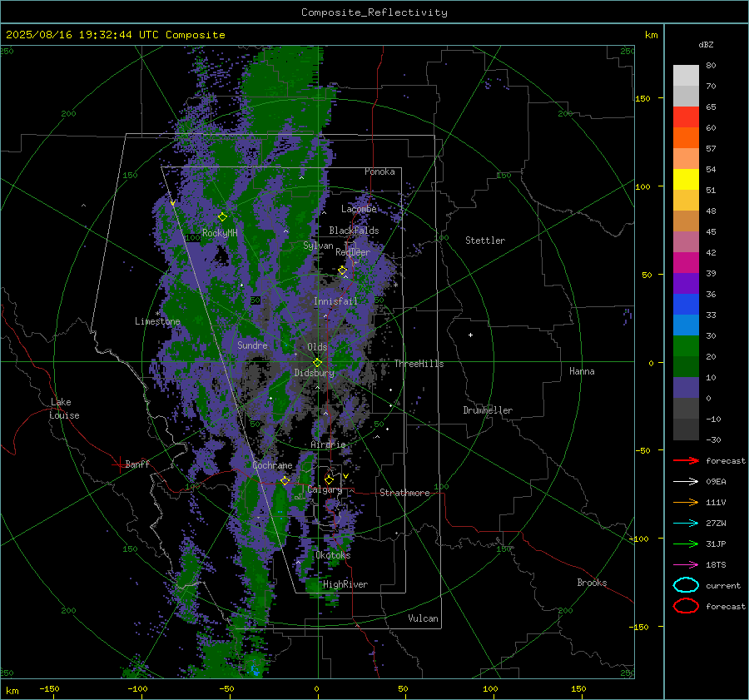Click the yellow station marker below Cochrane
Screen dimensions: 749x700
(285, 480)
